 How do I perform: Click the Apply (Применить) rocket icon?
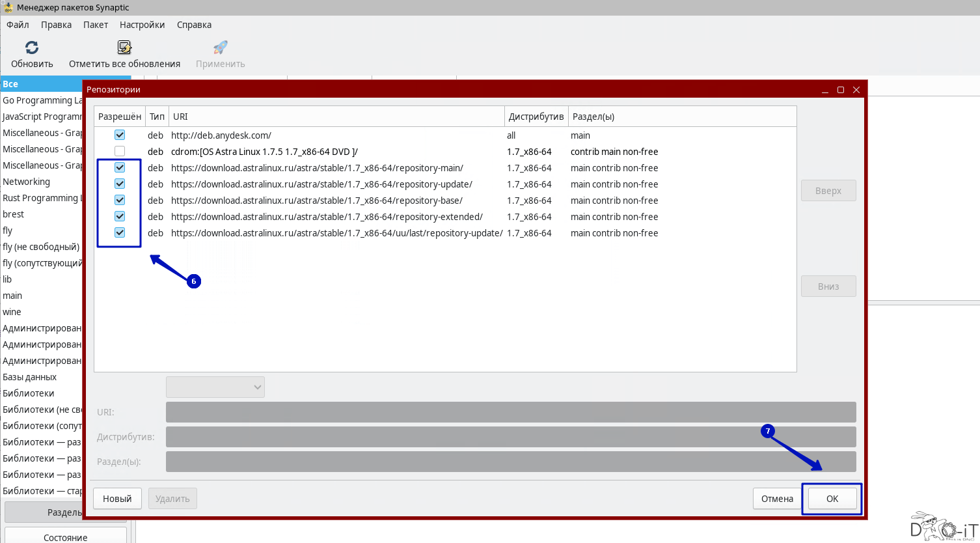click(221, 48)
